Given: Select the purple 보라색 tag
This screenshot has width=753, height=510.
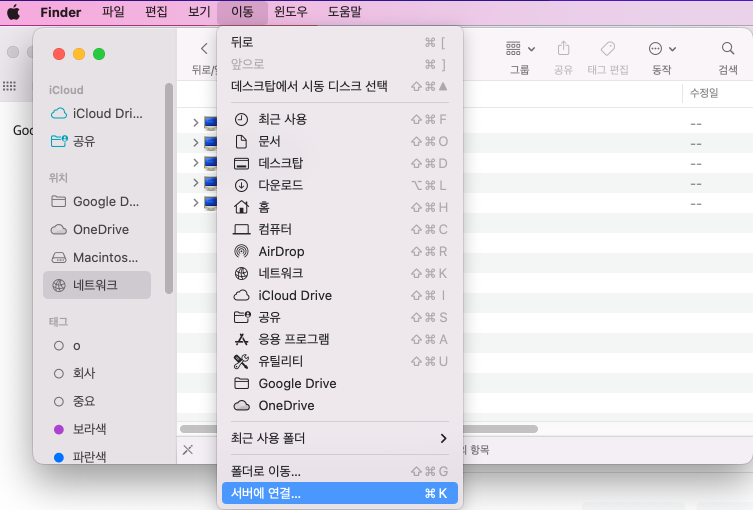Looking at the screenshot, I should [97, 429].
